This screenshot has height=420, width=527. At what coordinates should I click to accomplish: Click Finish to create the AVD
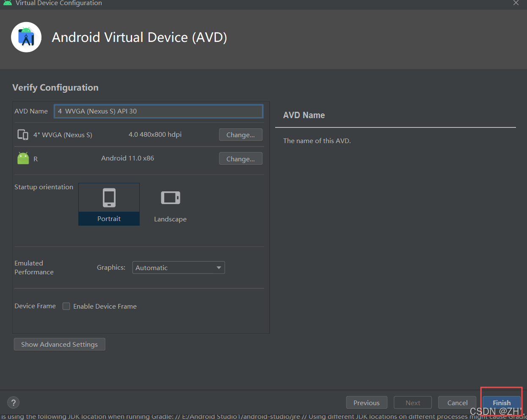[x=502, y=403]
